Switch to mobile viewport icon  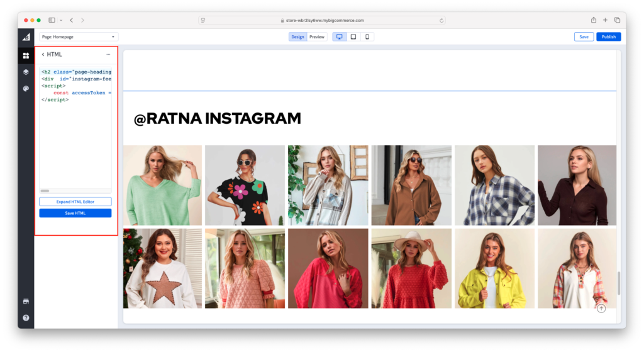[x=367, y=37]
